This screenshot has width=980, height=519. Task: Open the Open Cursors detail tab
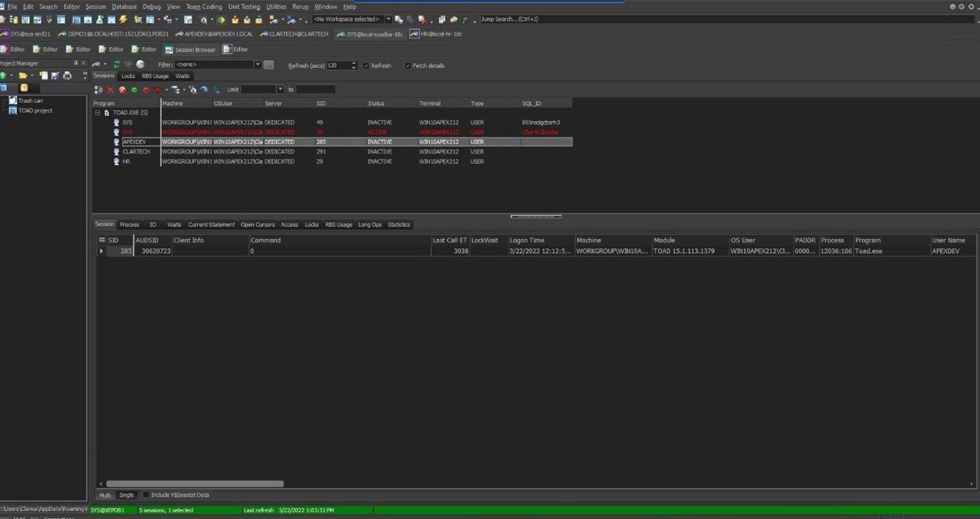(258, 225)
